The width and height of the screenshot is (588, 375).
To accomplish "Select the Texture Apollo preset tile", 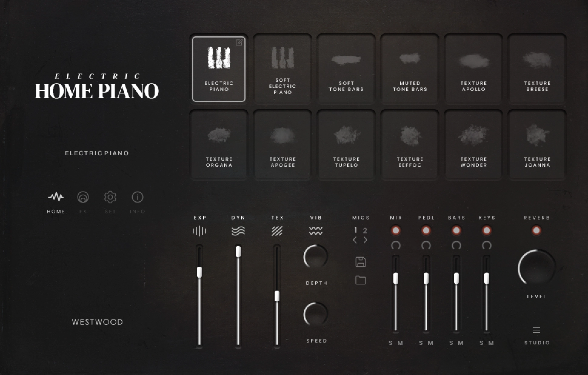I will [x=473, y=69].
